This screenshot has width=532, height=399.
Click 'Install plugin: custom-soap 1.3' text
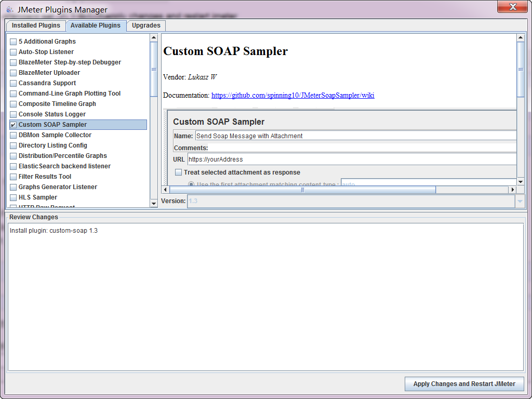(54, 231)
